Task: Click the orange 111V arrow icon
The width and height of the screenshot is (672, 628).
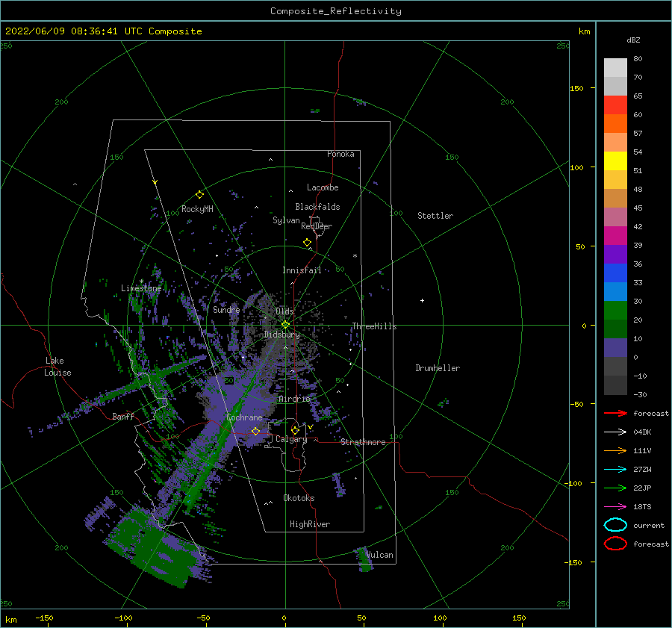Action: click(x=615, y=450)
